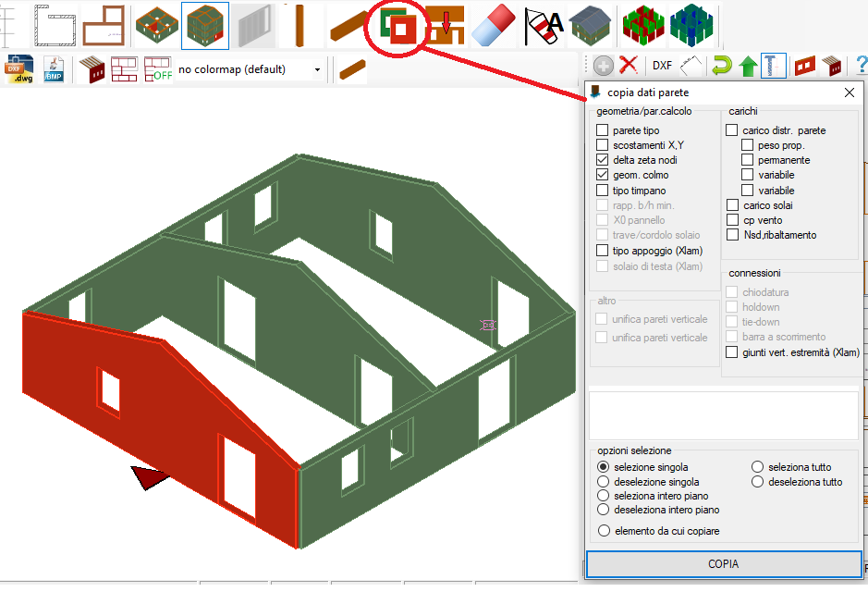Tick the 'carico solai' checkbox
The width and height of the screenshot is (868, 592).
click(732, 205)
